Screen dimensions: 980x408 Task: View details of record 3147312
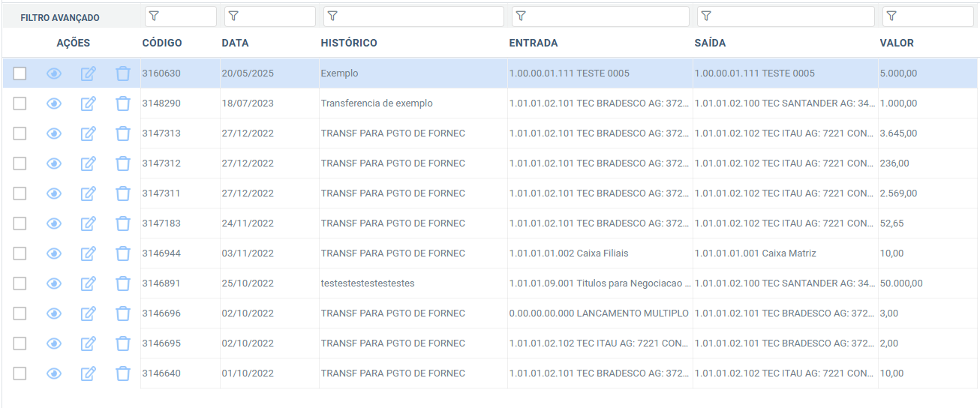pos(54,163)
